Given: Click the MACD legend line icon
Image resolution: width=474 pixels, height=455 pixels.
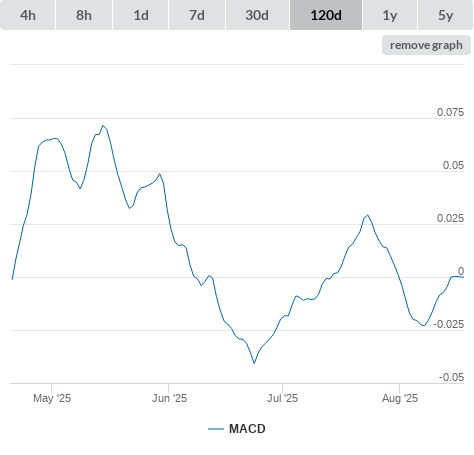Looking at the screenshot, I should (216, 429).
